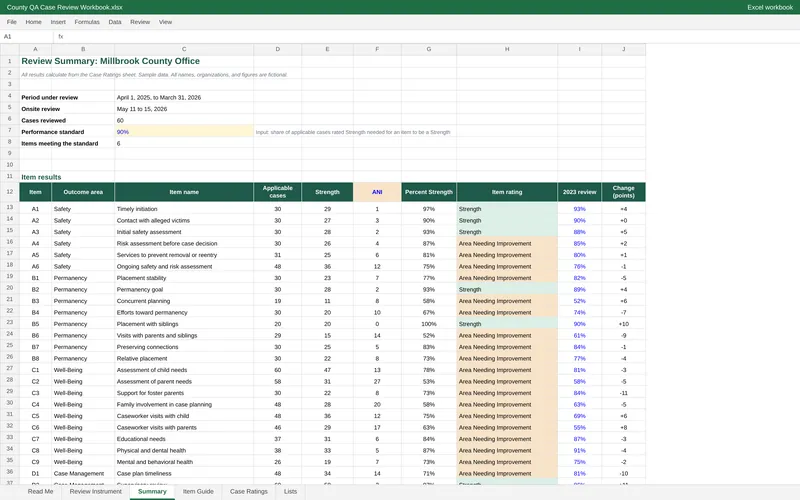Image resolution: width=800 pixels, height=500 pixels.
Task: Open the File menu
Action: (11, 22)
